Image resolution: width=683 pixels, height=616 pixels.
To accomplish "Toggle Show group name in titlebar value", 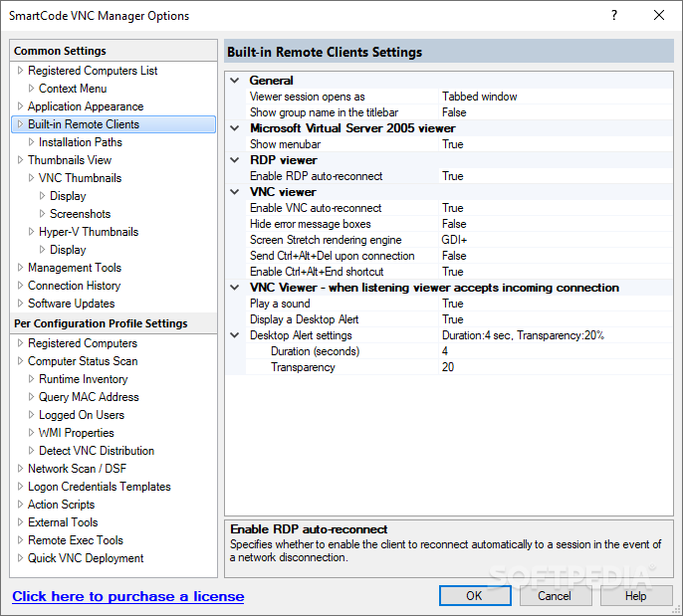I will click(556, 112).
